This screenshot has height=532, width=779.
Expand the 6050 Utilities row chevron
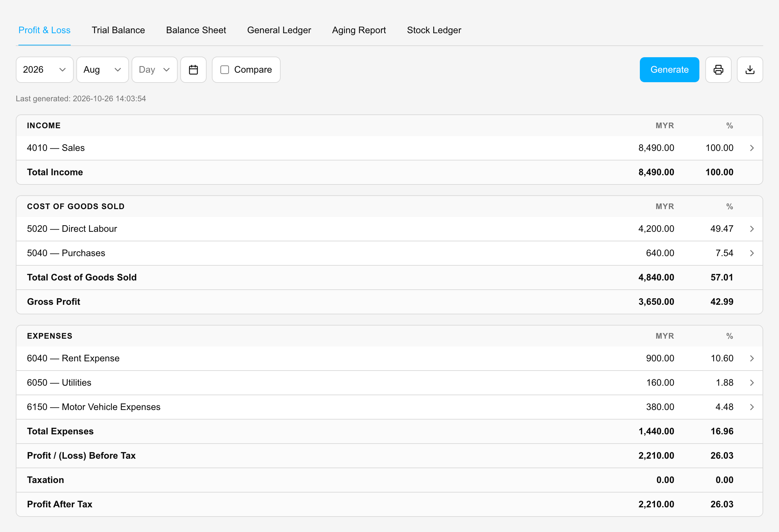point(752,383)
